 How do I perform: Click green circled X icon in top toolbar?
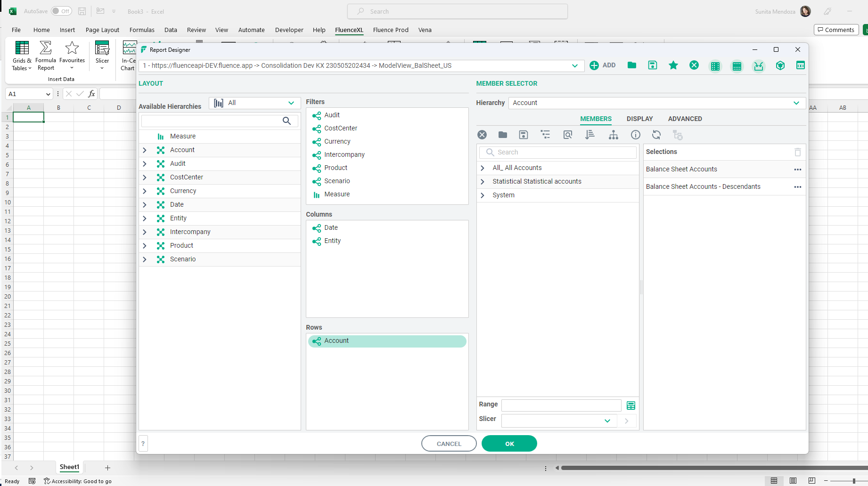pyautogui.click(x=694, y=65)
